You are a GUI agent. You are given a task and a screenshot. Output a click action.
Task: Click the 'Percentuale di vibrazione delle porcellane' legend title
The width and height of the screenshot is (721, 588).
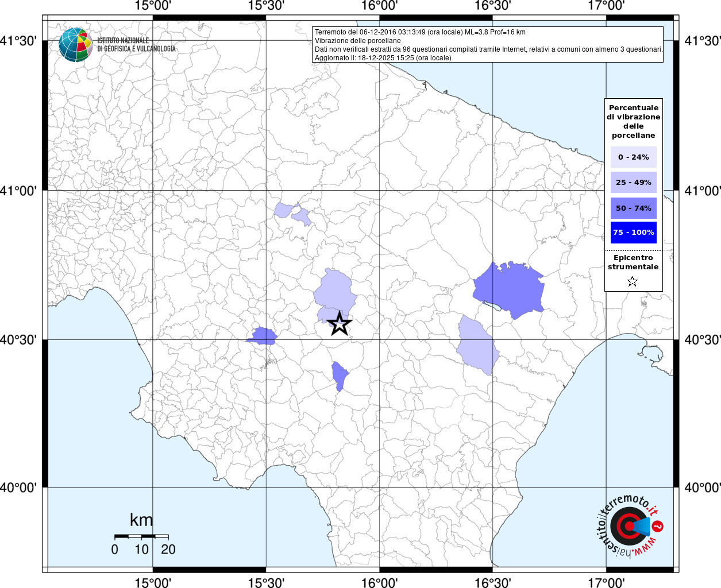click(633, 121)
